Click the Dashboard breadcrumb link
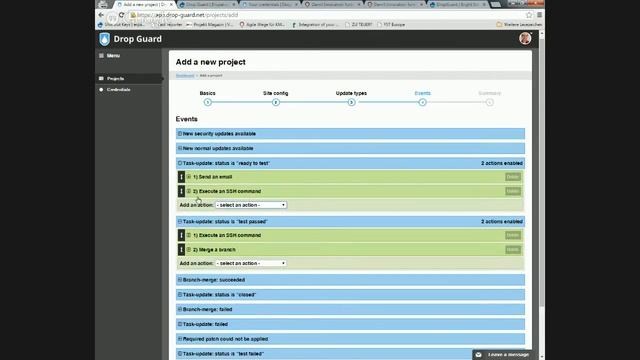Screen dimensions: 640x360 coord(185,76)
